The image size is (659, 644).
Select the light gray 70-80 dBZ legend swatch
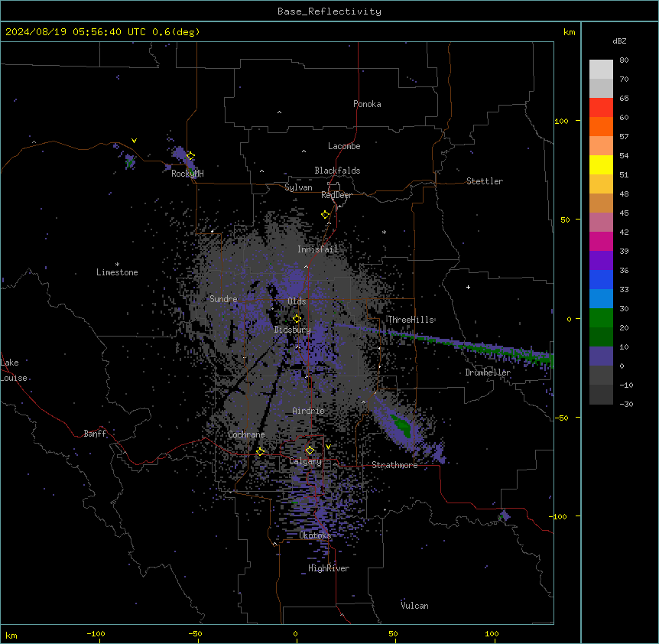pyautogui.click(x=601, y=70)
